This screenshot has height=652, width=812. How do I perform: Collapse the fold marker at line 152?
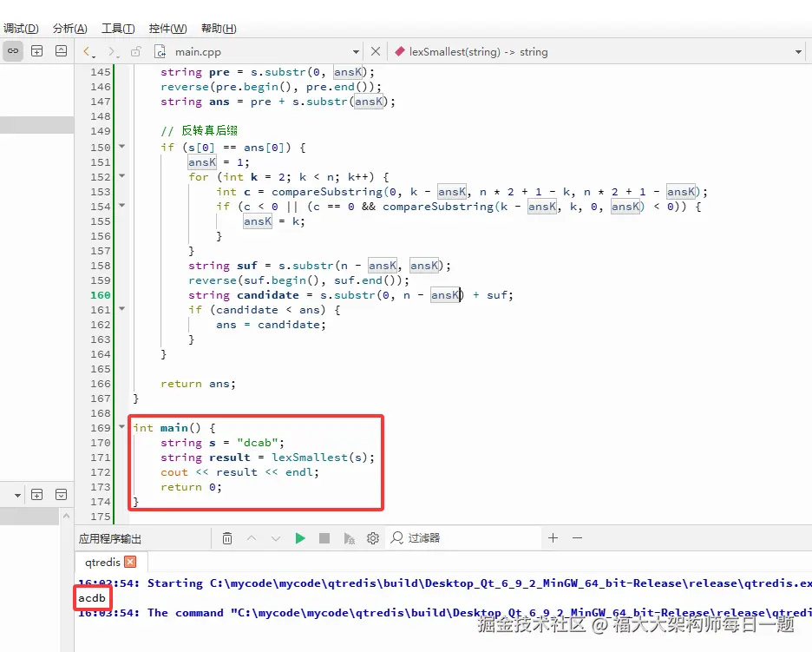[x=122, y=176]
